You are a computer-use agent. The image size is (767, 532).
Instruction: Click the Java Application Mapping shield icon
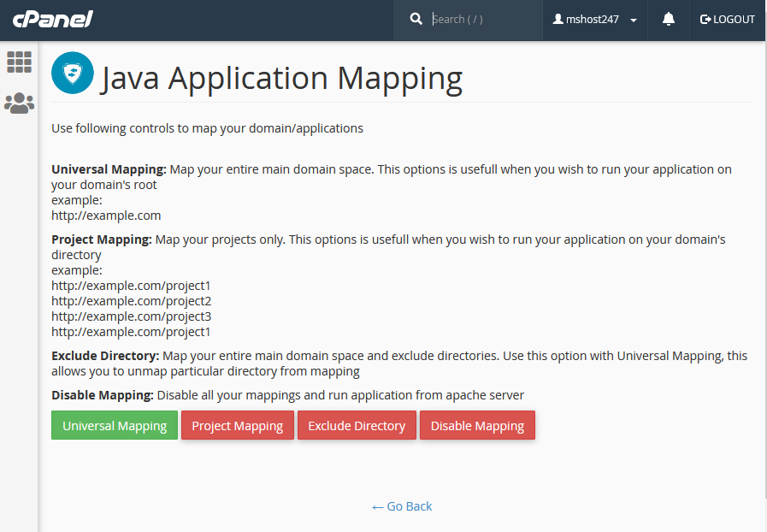[x=72, y=74]
